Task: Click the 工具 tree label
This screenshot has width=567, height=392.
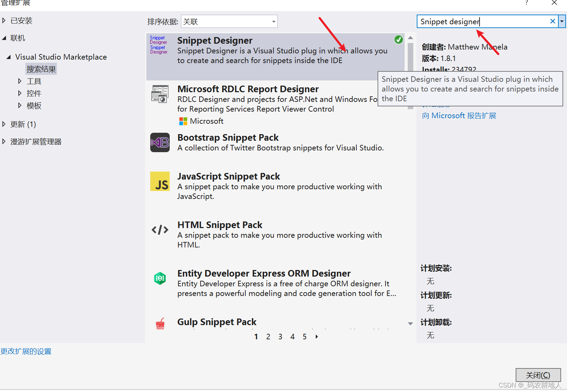Action: [x=34, y=81]
